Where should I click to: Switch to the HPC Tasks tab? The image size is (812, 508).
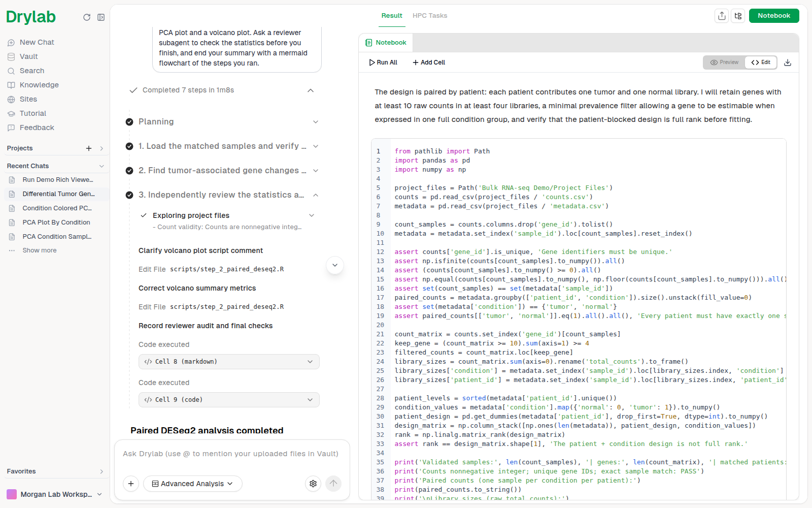430,16
